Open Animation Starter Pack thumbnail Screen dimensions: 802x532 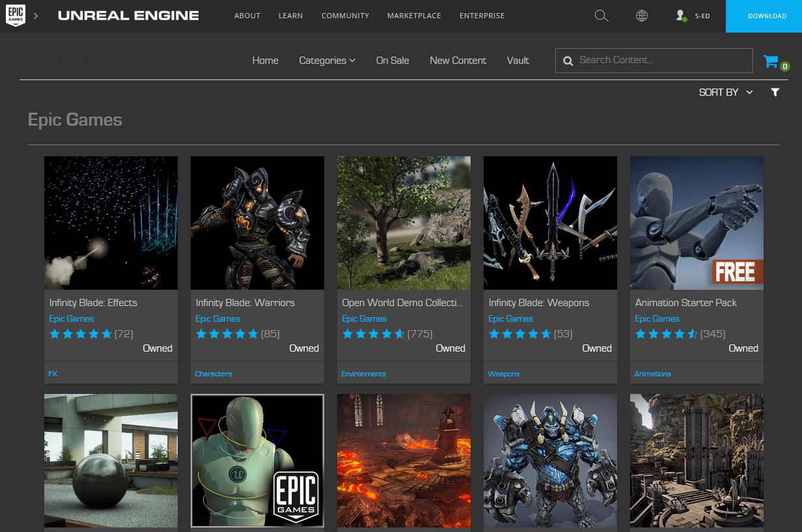(x=697, y=223)
